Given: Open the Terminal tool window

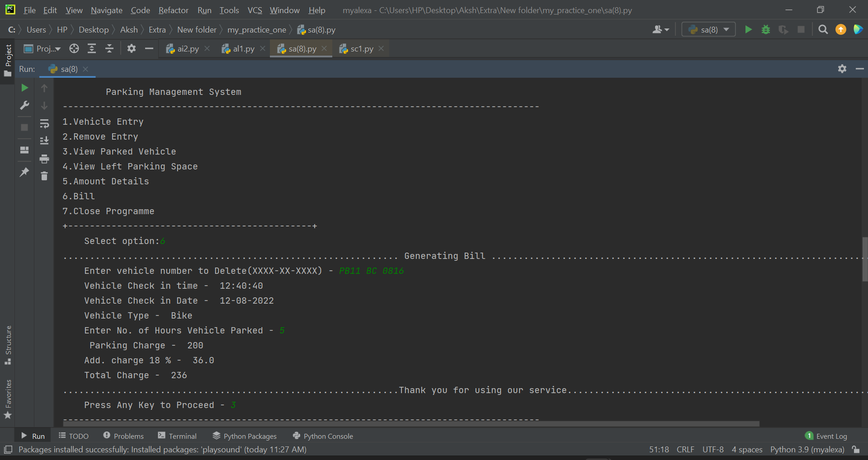Looking at the screenshot, I should click(177, 436).
